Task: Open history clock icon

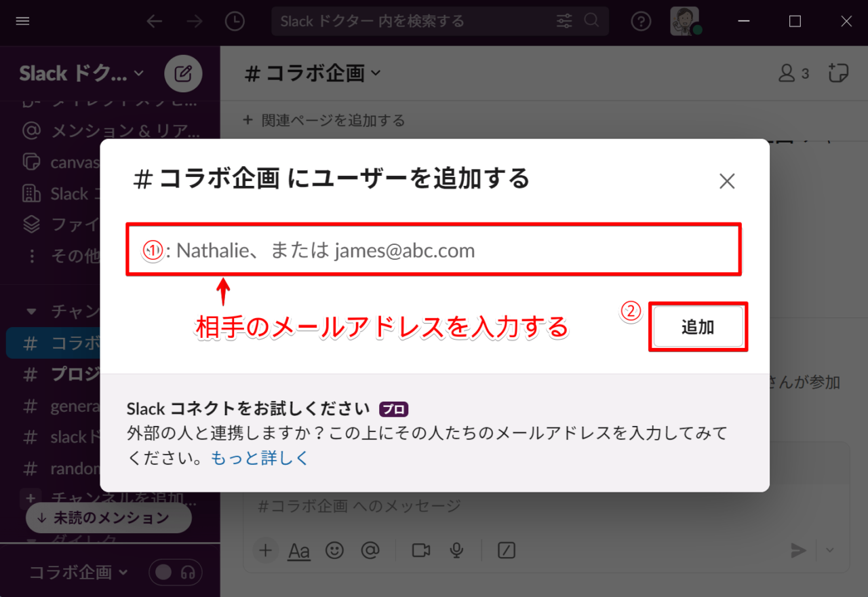Action: coord(235,22)
